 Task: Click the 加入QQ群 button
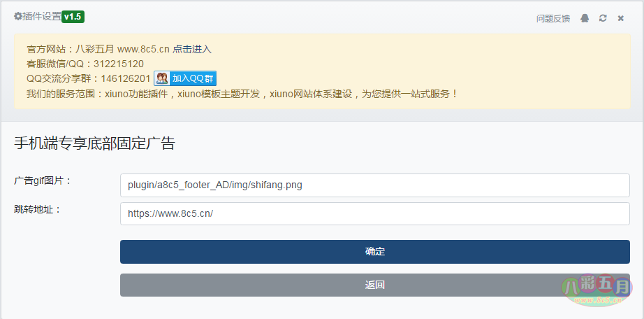click(185, 78)
